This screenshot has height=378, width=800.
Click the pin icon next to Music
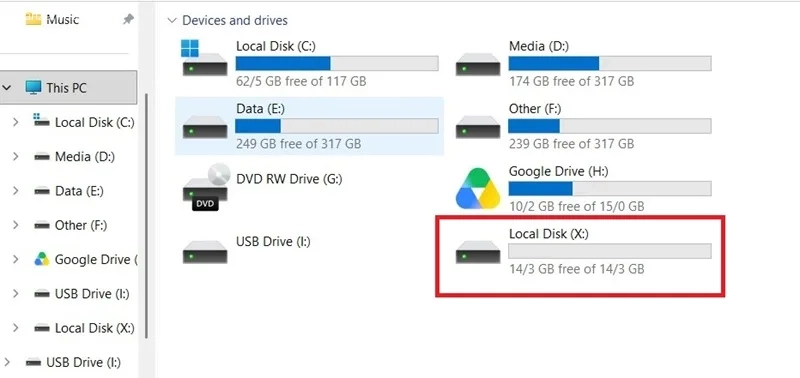click(128, 19)
